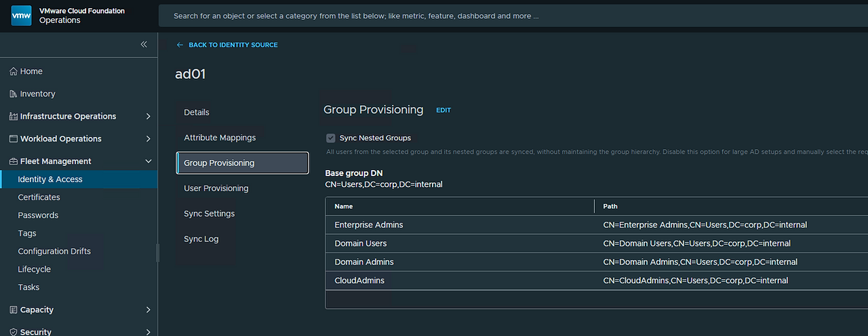The height and width of the screenshot is (336, 868).
Task: Expand the Capacity menu chevron
Action: 149,310
